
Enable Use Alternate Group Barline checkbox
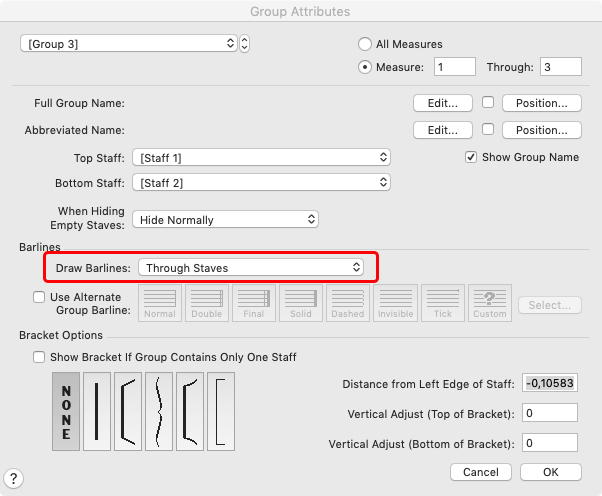[39, 297]
